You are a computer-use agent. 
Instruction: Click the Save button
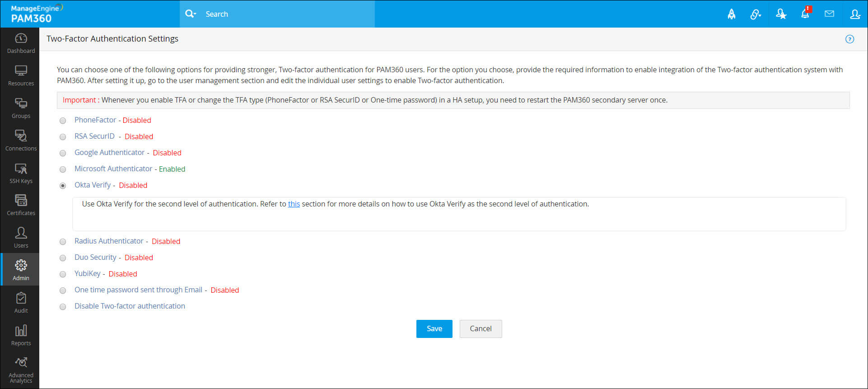[434, 328]
